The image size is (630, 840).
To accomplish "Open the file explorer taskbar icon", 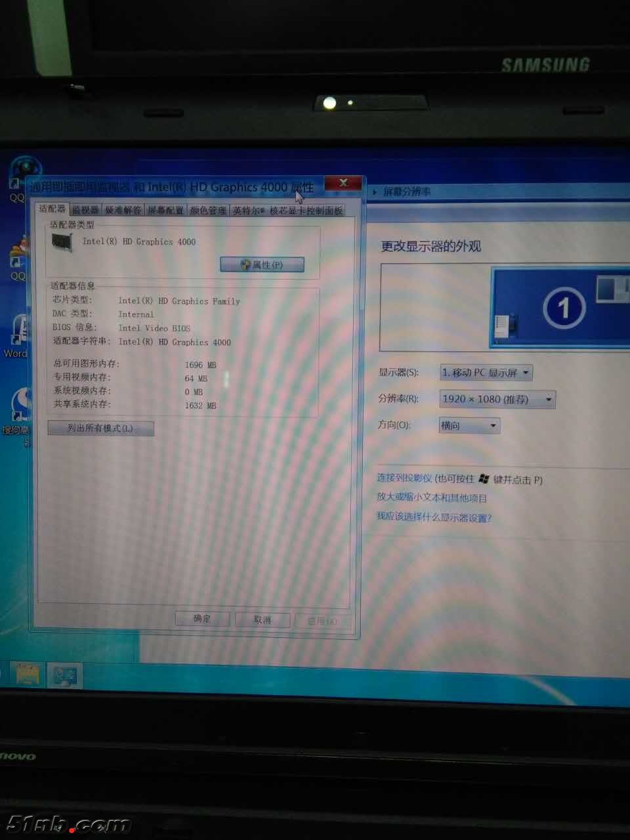I will tap(28, 674).
